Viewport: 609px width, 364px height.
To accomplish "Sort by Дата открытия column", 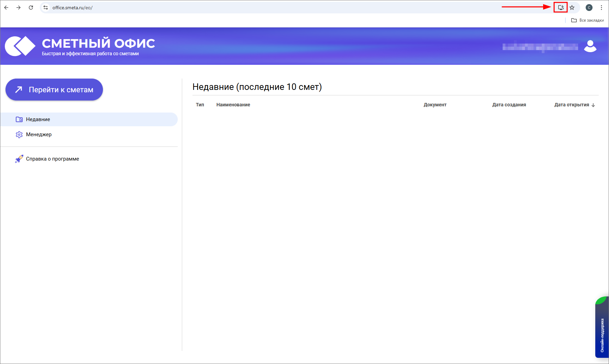I will [572, 105].
